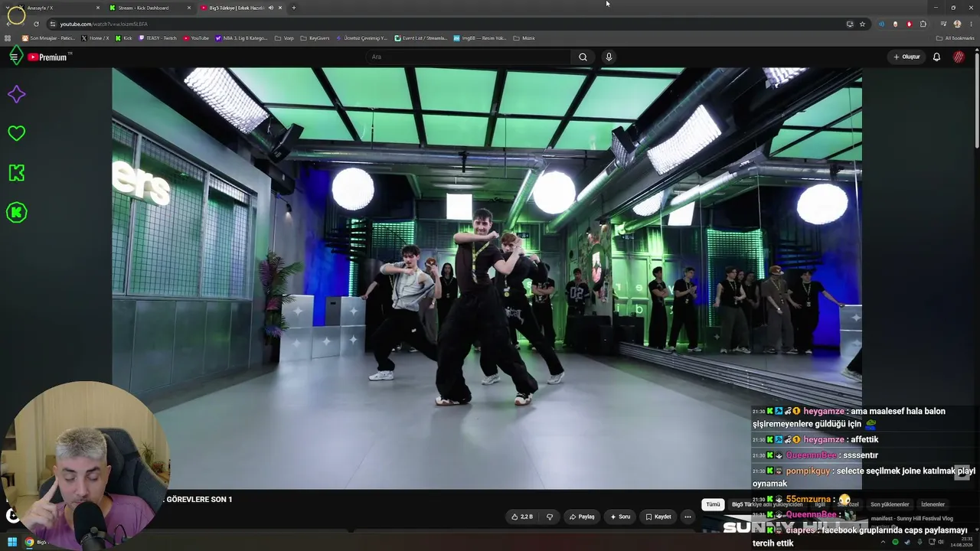
Task: Bookmark this page with the star
Action: [862, 24]
